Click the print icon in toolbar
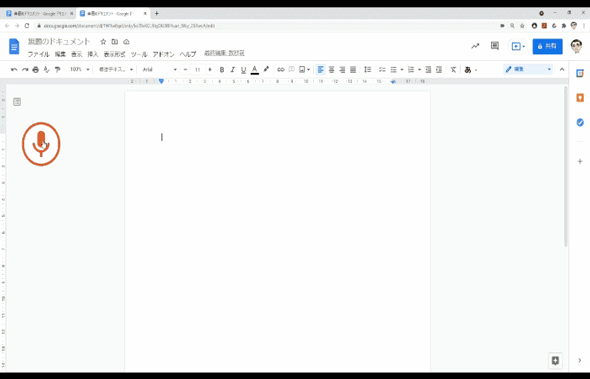Viewport: 590px width, 379px height. coord(36,70)
